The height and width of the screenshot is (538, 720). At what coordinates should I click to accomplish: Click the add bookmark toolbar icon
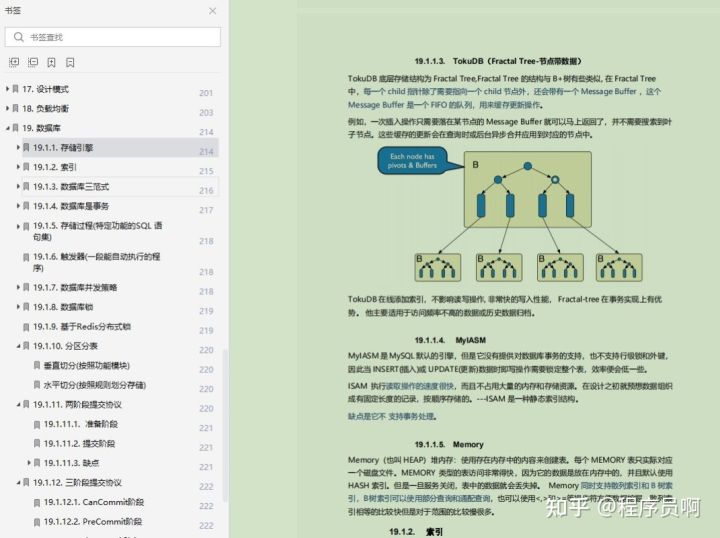pyautogui.click(x=51, y=62)
